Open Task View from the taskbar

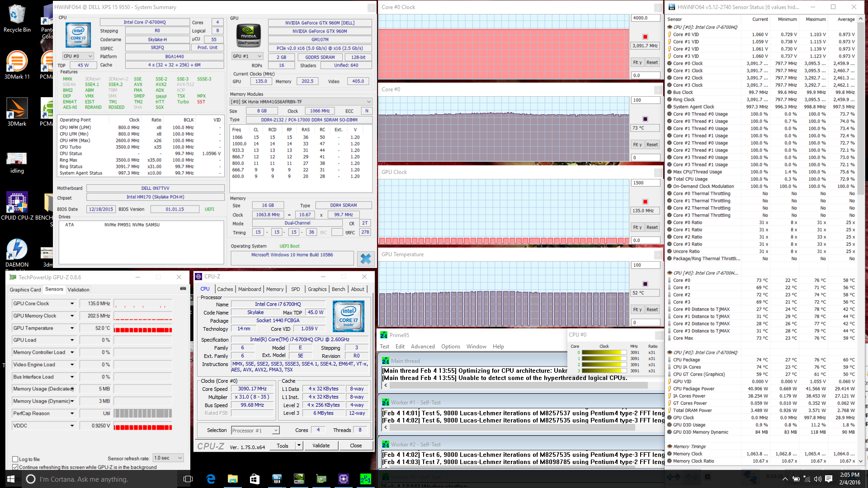[x=188, y=479]
